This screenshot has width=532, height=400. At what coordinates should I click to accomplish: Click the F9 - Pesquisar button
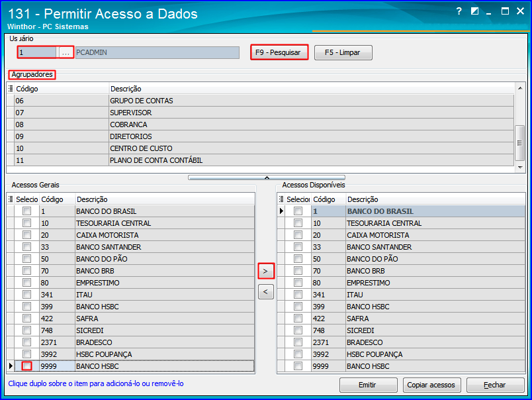(x=279, y=52)
